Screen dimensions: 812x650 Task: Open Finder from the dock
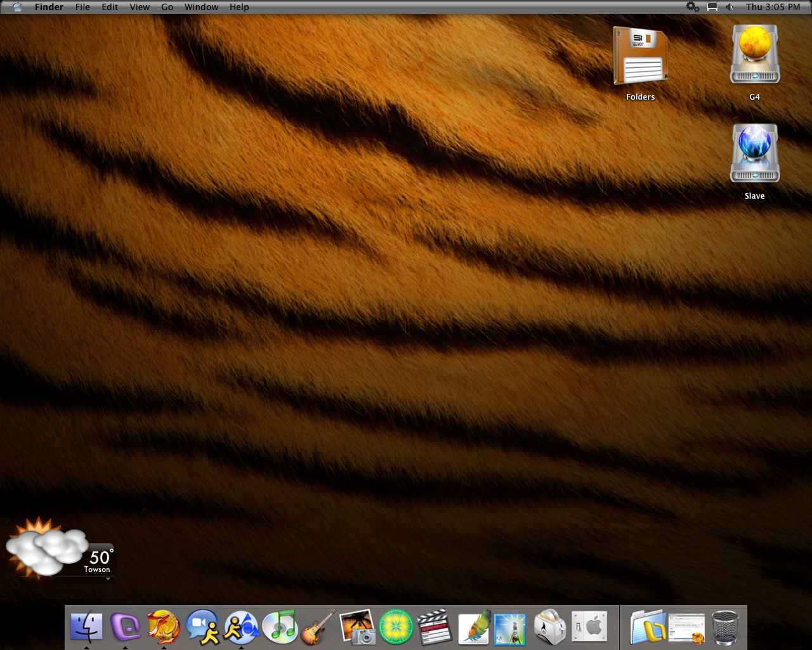(86, 627)
